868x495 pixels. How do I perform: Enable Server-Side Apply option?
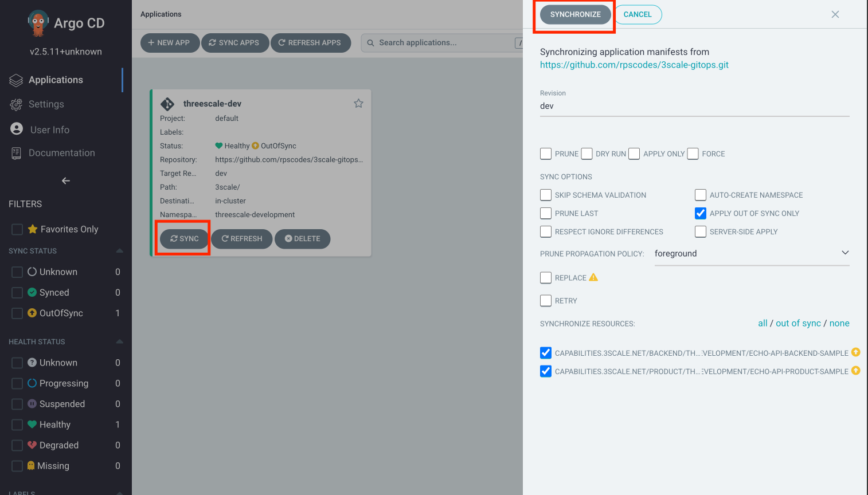point(701,231)
